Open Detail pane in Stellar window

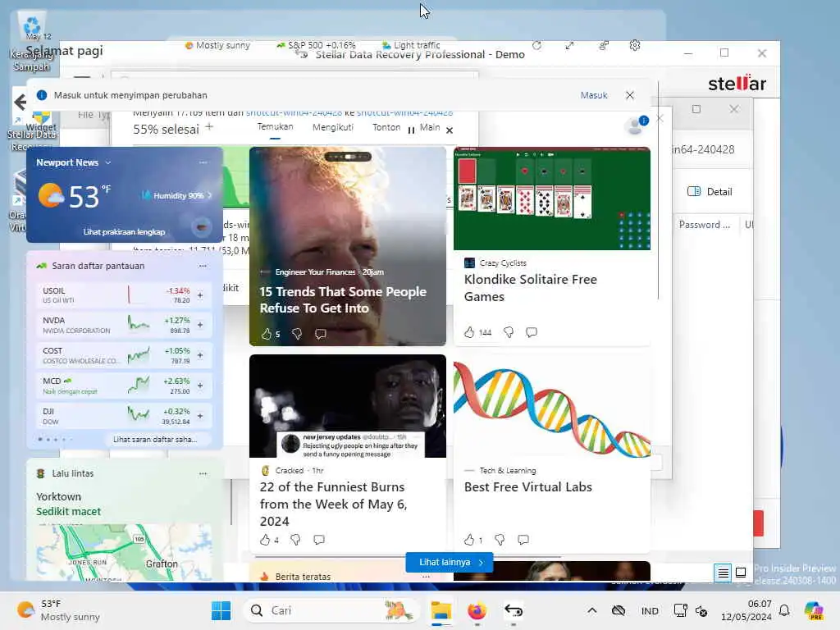[x=710, y=191]
